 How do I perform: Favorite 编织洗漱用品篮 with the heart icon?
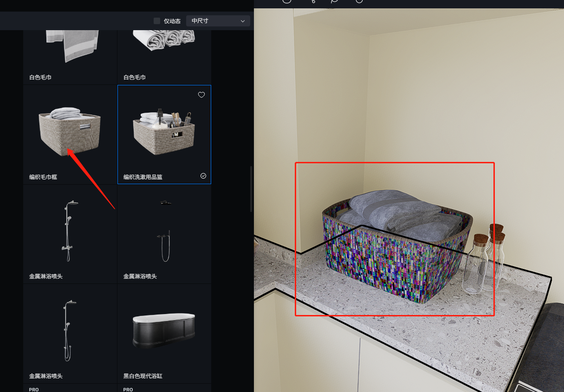tap(201, 95)
